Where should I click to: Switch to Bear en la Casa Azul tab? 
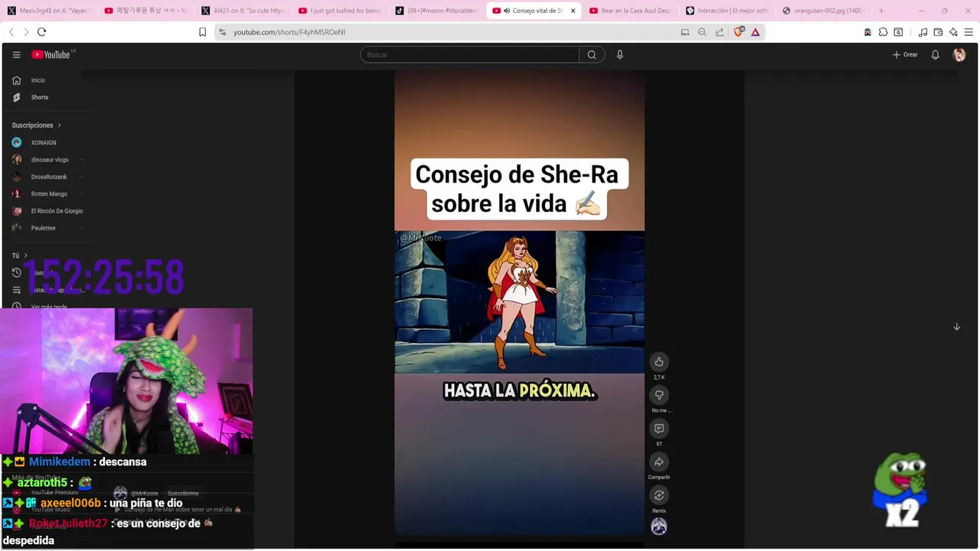coord(631,11)
